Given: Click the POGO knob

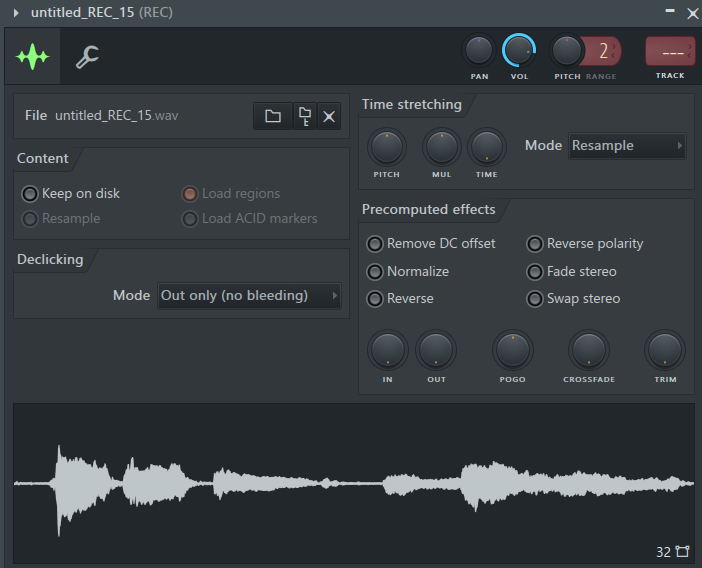Looking at the screenshot, I should click(x=513, y=350).
